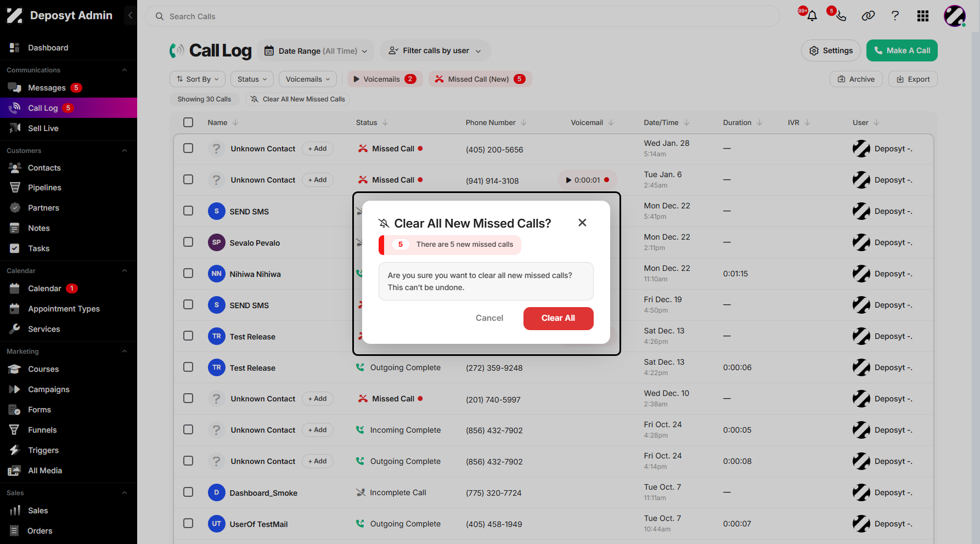This screenshot has height=544, width=980.
Task: Toggle the select-all calls checkbox in header
Action: (188, 122)
